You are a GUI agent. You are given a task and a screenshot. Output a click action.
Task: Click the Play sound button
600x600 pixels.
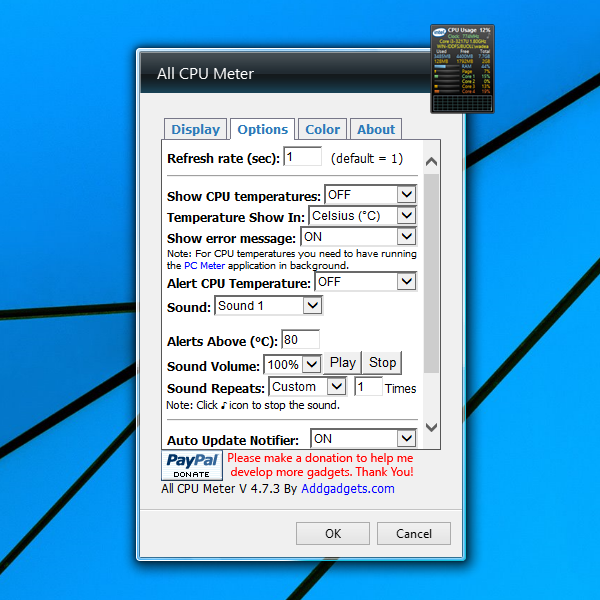[x=342, y=362]
